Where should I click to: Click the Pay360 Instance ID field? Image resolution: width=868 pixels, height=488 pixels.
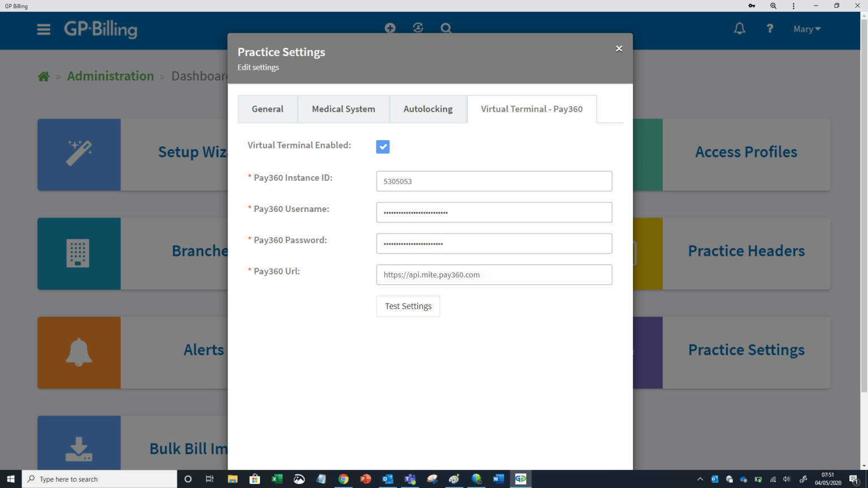tap(494, 181)
